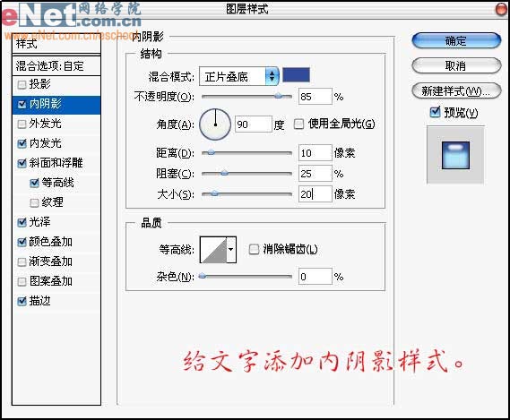This screenshot has height=420, width=510.
Task: Click the 新建样式 new style button
Action: click(456, 90)
